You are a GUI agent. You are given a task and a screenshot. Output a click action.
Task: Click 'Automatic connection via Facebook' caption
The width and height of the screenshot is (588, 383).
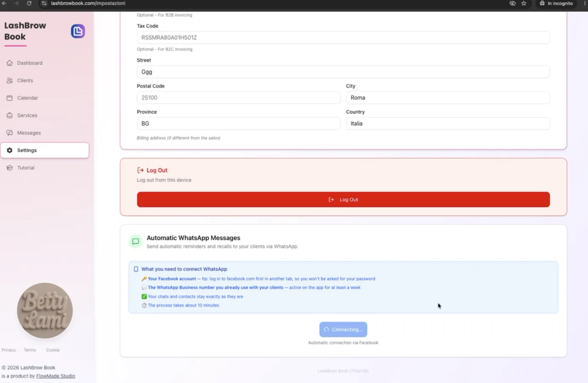pyautogui.click(x=343, y=343)
